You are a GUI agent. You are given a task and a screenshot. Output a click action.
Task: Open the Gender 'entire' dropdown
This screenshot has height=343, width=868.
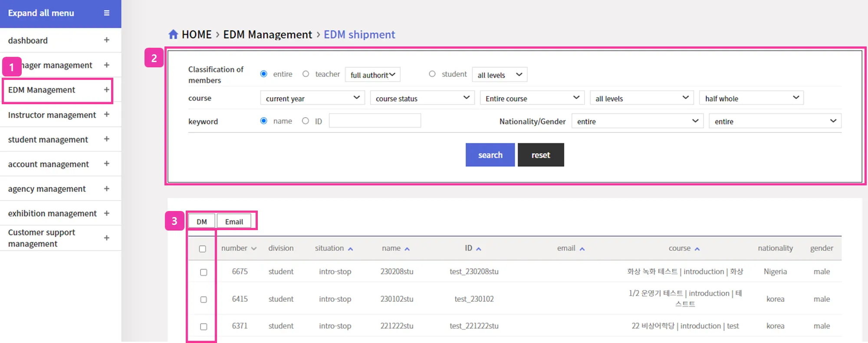(775, 121)
